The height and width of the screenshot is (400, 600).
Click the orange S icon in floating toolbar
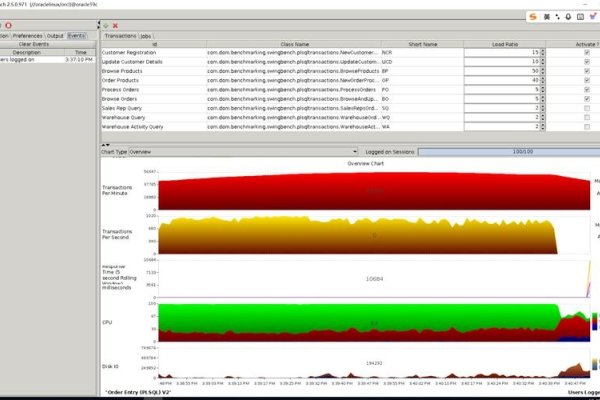click(x=533, y=16)
